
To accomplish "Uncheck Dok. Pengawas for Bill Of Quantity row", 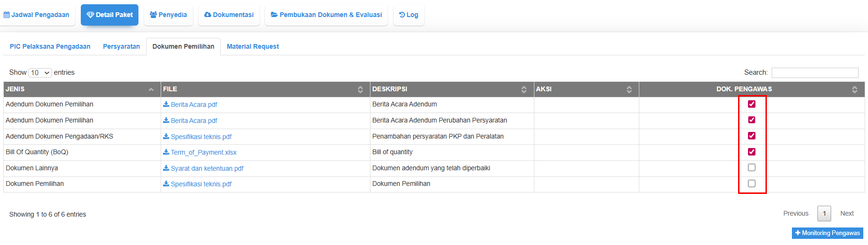I will pyautogui.click(x=752, y=152).
